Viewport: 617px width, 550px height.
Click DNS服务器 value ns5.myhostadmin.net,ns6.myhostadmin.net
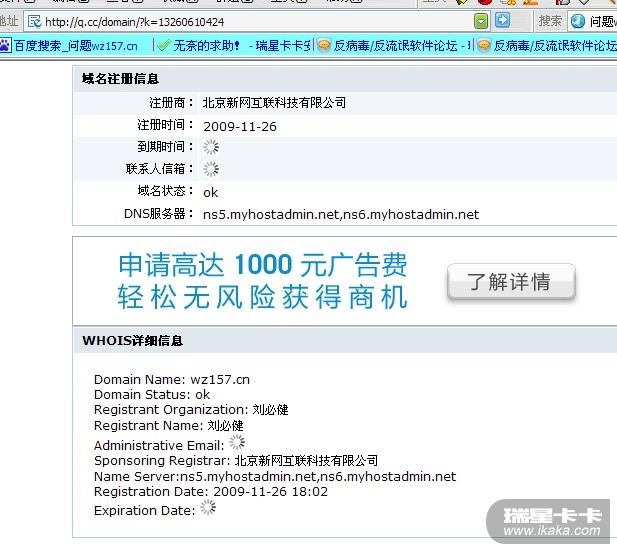(341, 215)
